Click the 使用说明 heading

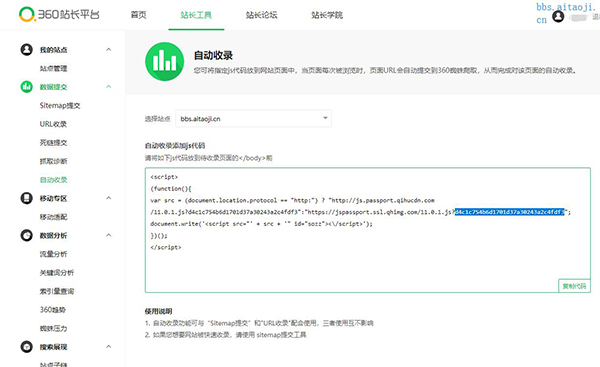click(x=158, y=311)
